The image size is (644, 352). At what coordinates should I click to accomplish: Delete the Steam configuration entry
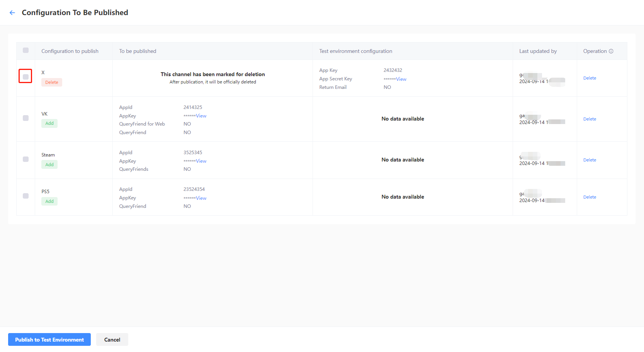click(590, 160)
